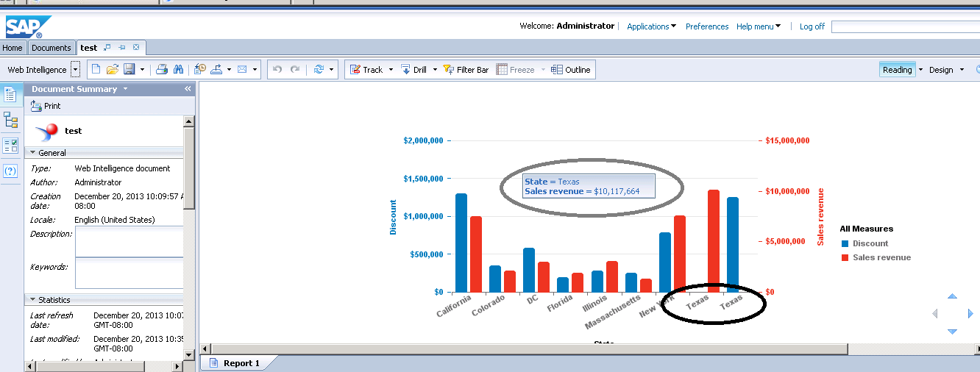Switch to the Documents tab
The image size is (980, 372).
click(52, 48)
